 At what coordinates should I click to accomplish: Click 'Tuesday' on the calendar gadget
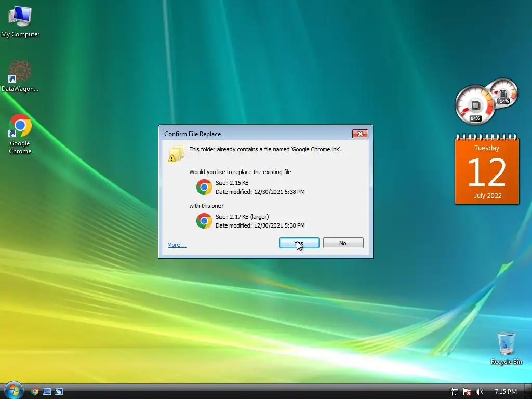pos(487,148)
